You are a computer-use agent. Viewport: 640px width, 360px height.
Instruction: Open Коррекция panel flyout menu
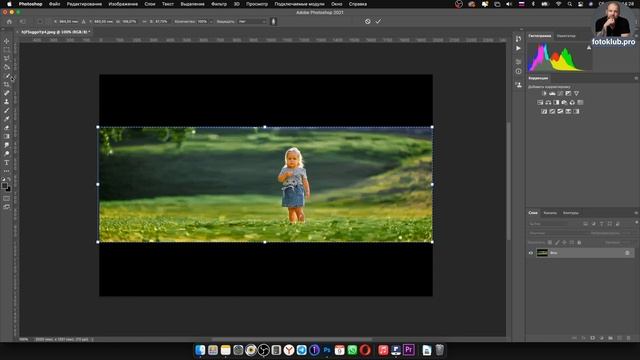[636, 78]
